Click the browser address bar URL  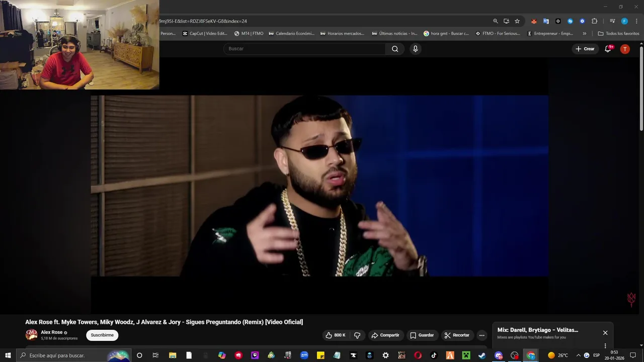[203, 21]
